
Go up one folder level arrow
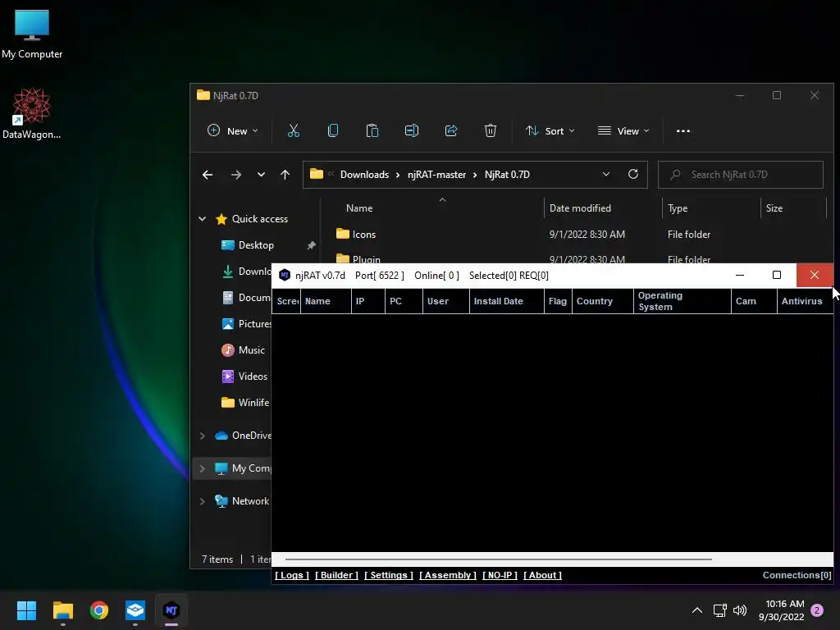click(285, 175)
